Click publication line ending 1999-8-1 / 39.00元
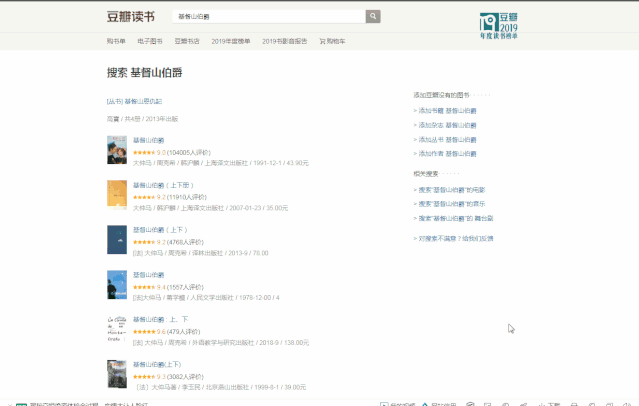This screenshot has height=406, width=639. (x=221, y=387)
